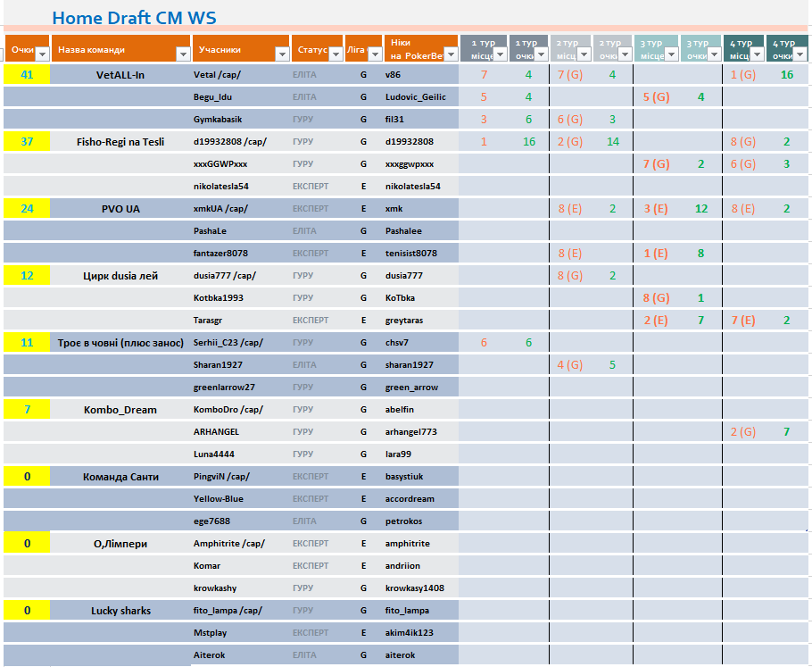This screenshot has width=812, height=667.
Task: Expand the 1 тур очки filter
Action: coord(541,54)
